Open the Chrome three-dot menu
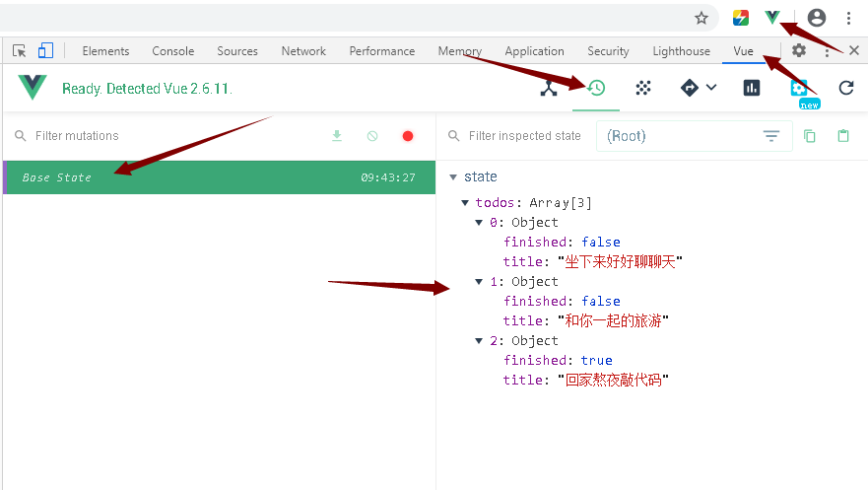 coord(848,19)
